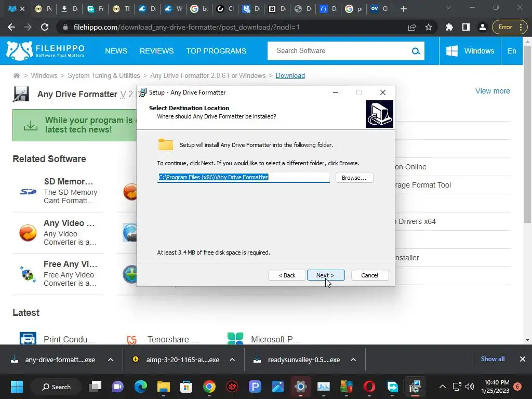Switch to the OV tab

pos(380,9)
